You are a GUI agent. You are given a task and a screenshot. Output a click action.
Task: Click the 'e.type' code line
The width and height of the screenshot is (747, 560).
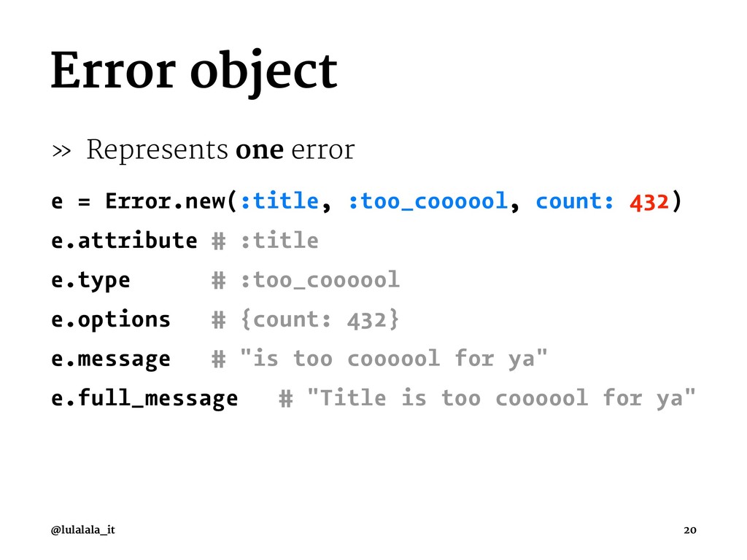pyautogui.click(x=90, y=281)
